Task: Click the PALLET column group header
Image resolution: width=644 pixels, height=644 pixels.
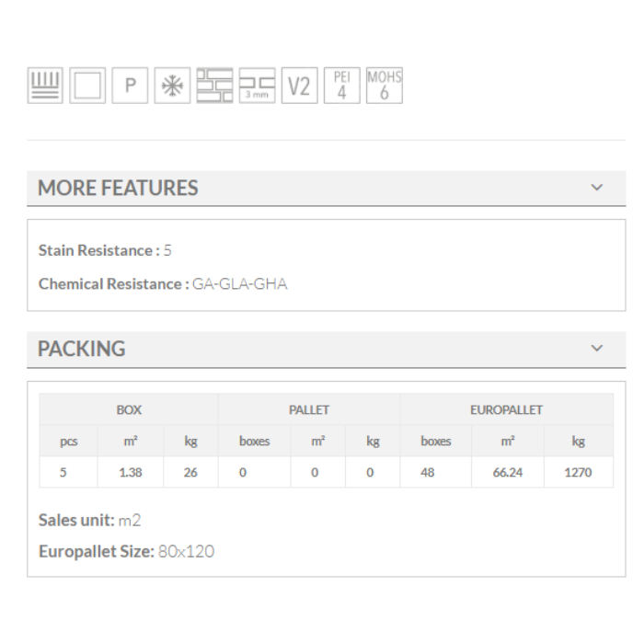Action: click(308, 409)
